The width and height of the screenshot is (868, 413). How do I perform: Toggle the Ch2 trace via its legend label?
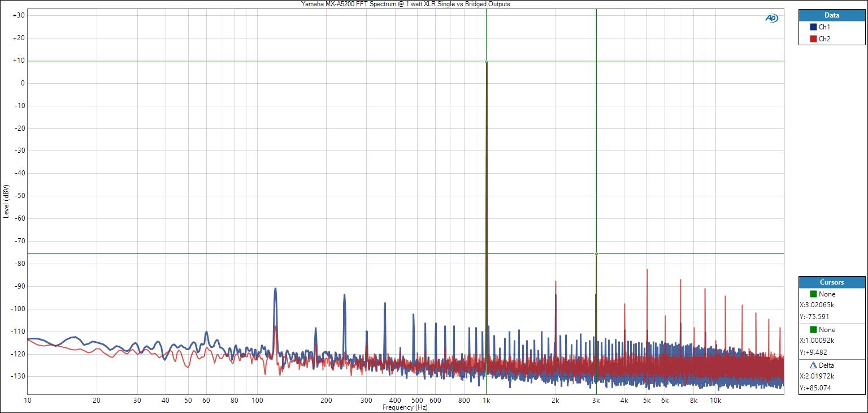(824, 39)
